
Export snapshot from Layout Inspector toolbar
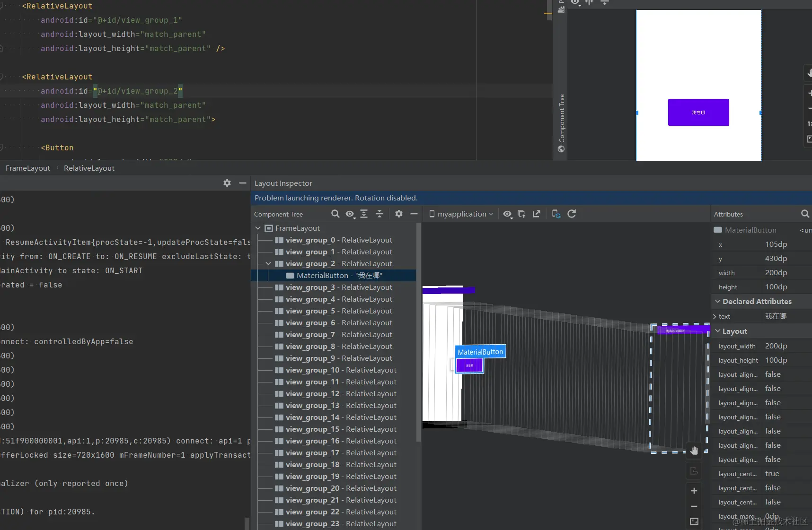(x=536, y=214)
